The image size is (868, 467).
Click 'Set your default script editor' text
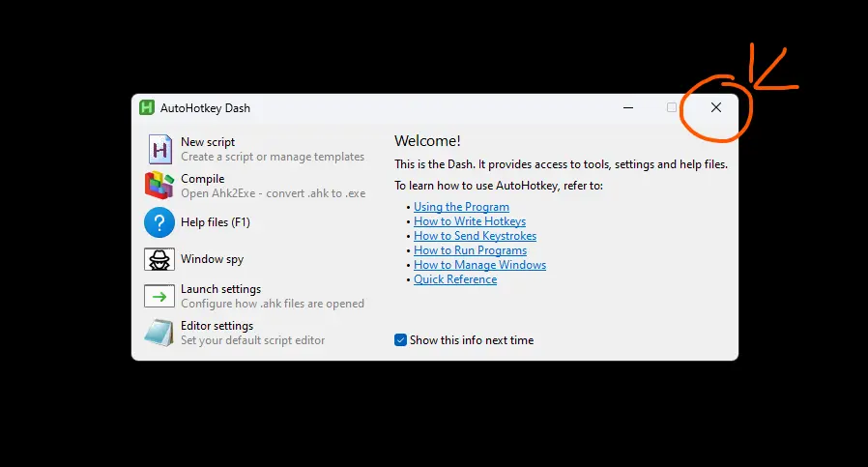(x=252, y=340)
